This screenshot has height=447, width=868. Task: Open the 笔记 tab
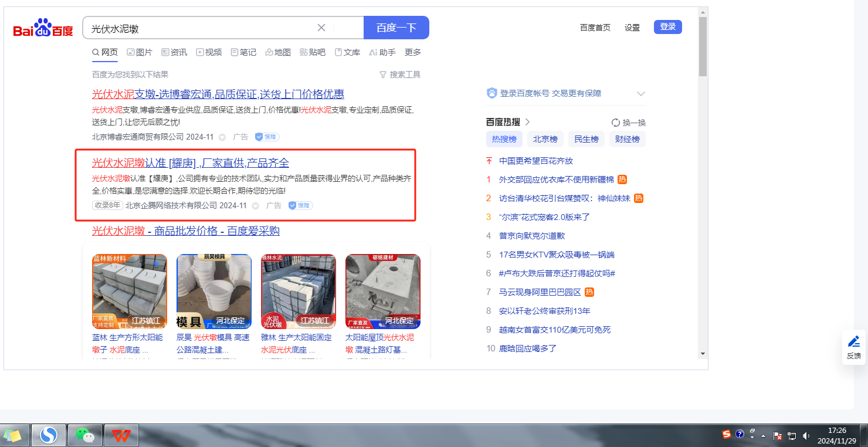[243, 52]
